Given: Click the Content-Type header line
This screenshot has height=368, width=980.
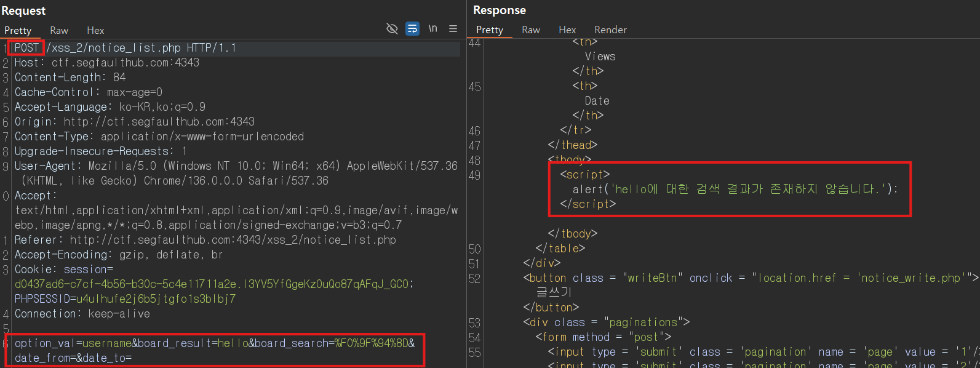Looking at the screenshot, I should [x=159, y=137].
